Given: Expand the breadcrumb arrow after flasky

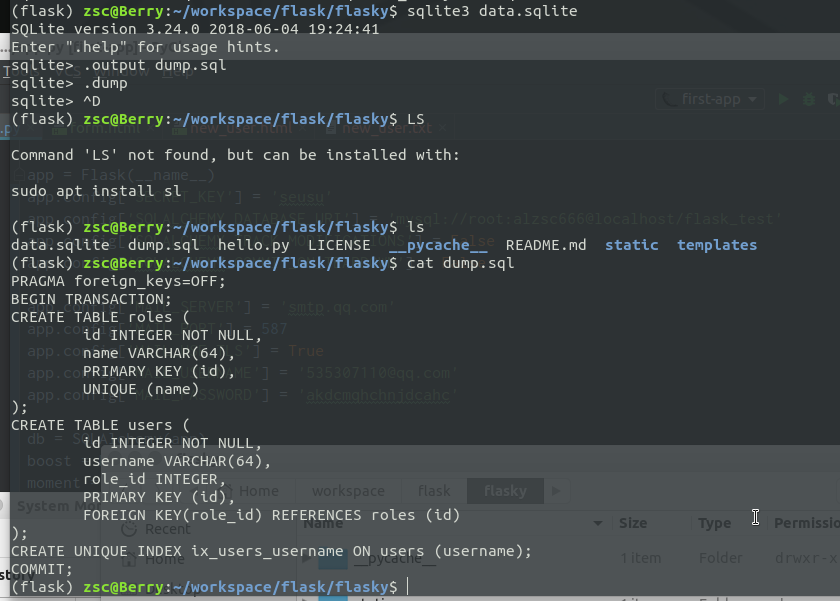Looking at the screenshot, I should pos(556,491).
